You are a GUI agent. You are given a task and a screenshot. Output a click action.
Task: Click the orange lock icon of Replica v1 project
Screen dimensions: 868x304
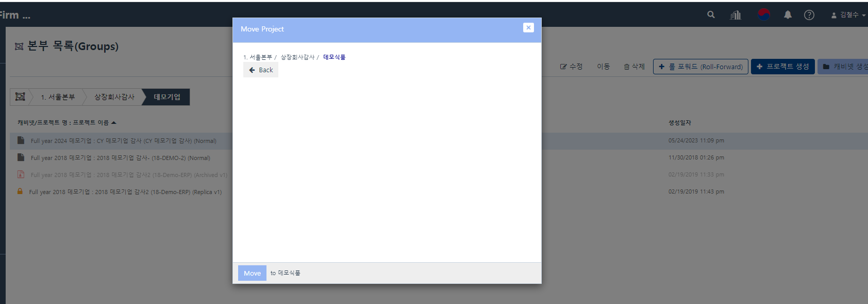20,191
